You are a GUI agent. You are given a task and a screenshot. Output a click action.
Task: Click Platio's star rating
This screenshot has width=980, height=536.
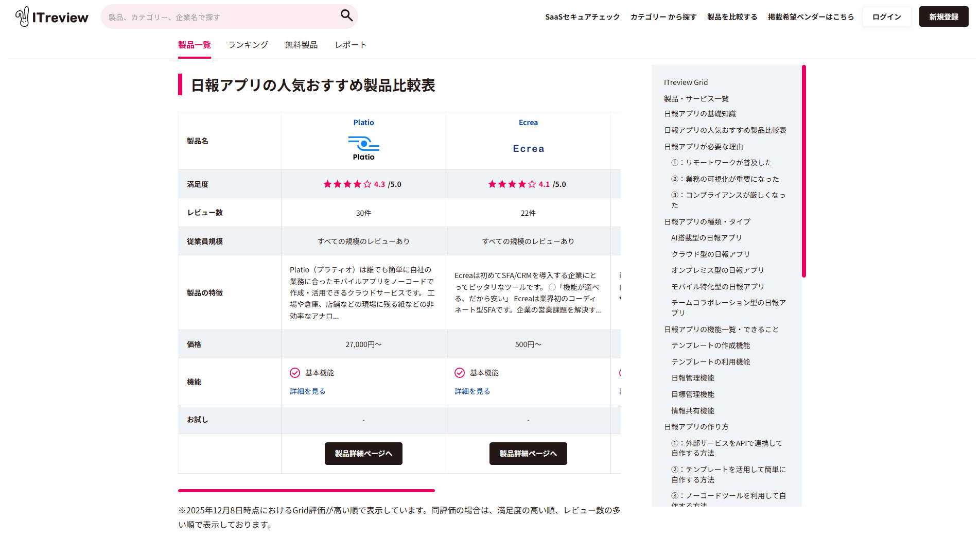347,184
